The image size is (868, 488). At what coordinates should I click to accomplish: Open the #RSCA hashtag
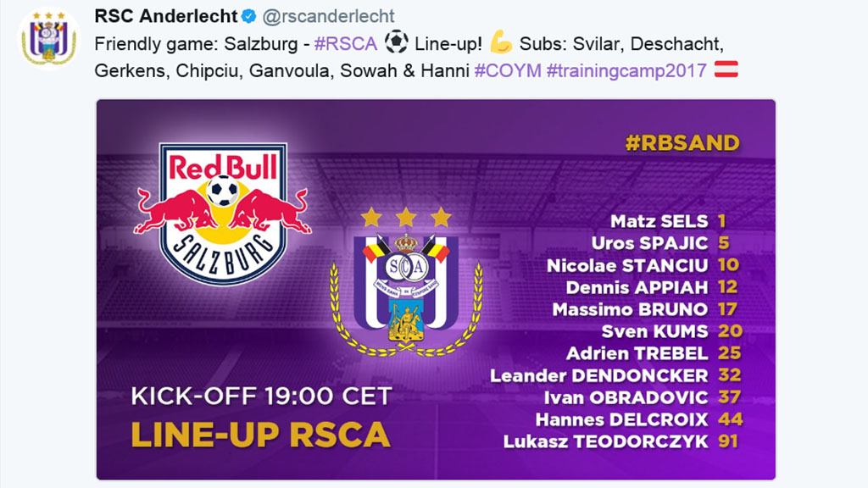coord(345,43)
